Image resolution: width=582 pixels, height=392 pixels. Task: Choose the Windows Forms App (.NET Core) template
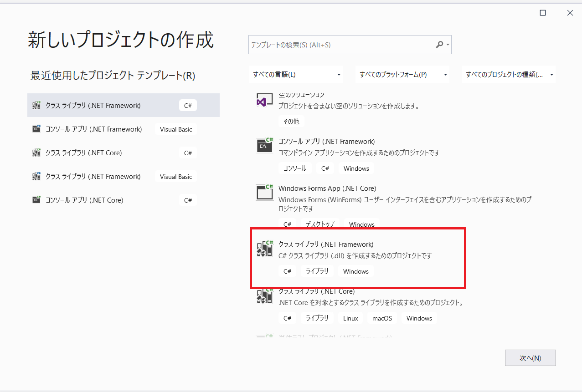327,188
